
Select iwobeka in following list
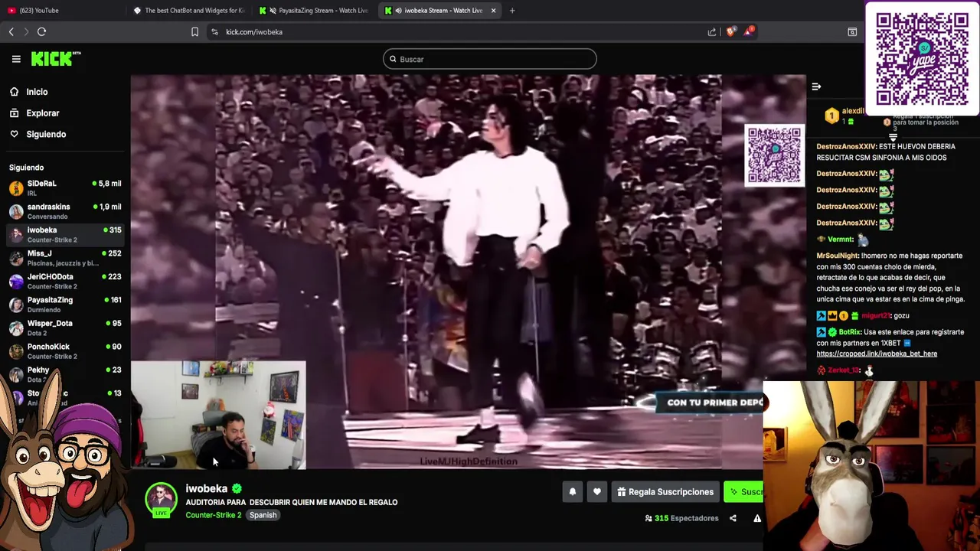pyautogui.click(x=64, y=234)
